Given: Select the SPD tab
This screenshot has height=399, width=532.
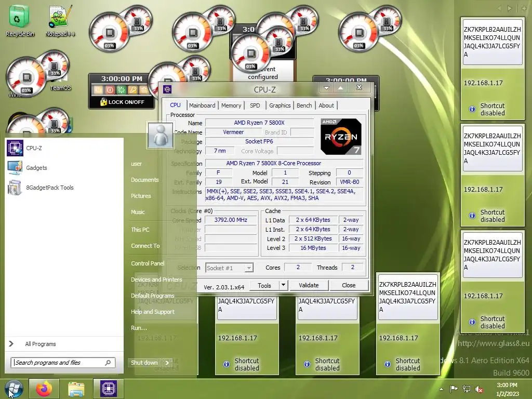Looking at the screenshot, I should pos(255,105).
